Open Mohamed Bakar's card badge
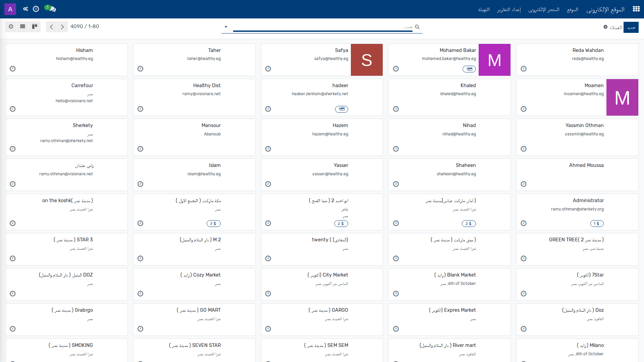Screen dimensions: 644x362 coord(469,69)
